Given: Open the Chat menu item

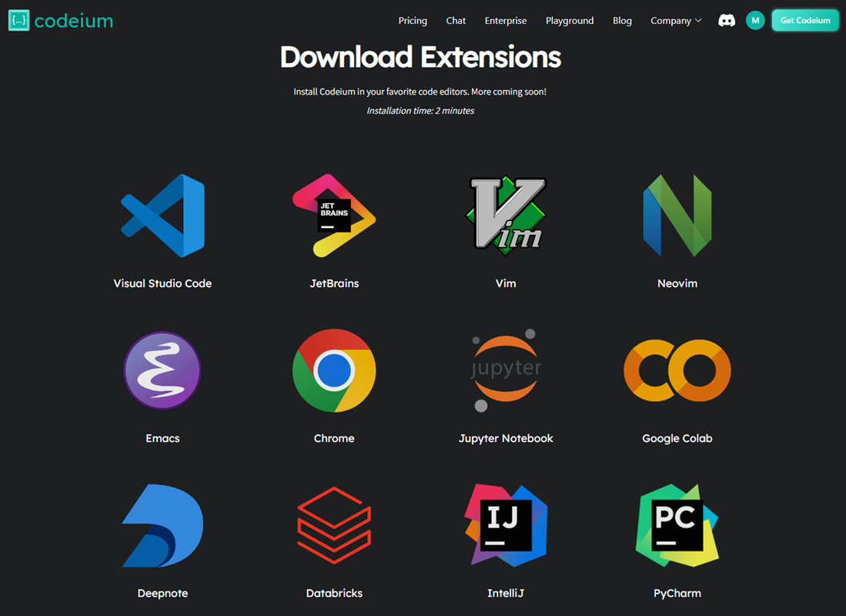Looking at the screenshot, I should click(x=456, y=21).
